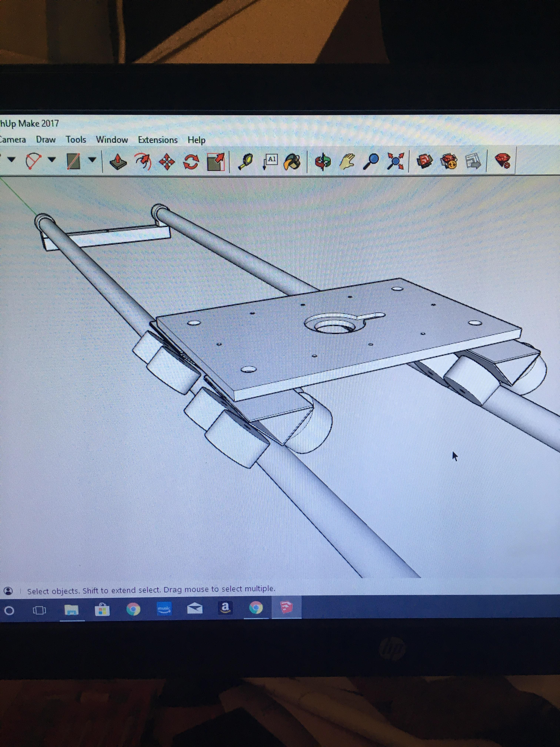Select the Rectangle shape tool
This screenshot has width=560, height=747.
point(74,161)
